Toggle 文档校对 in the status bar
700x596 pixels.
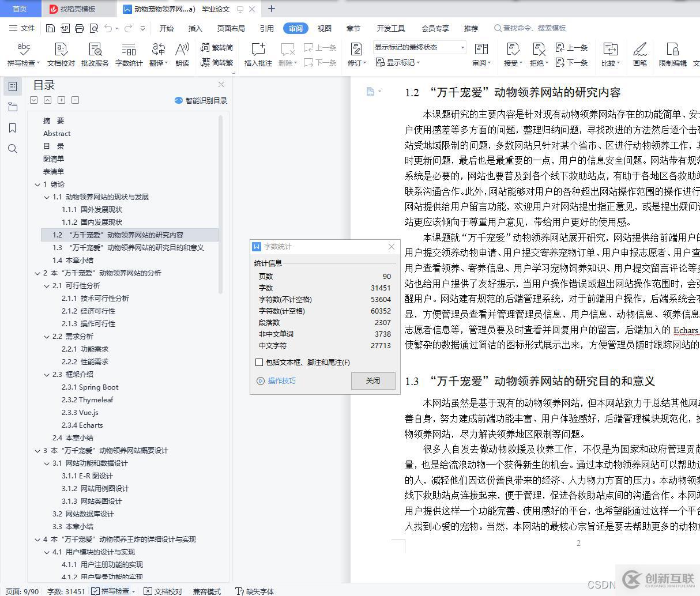coord(163,591)
